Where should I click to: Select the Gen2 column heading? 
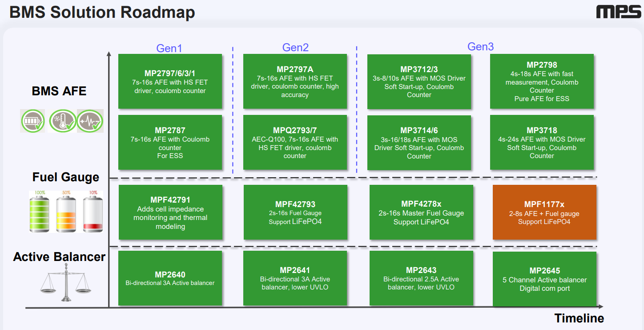(295, 47)
